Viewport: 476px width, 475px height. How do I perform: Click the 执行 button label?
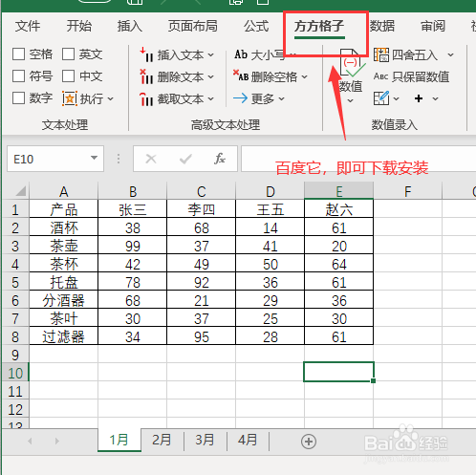[x=92, y=98]
